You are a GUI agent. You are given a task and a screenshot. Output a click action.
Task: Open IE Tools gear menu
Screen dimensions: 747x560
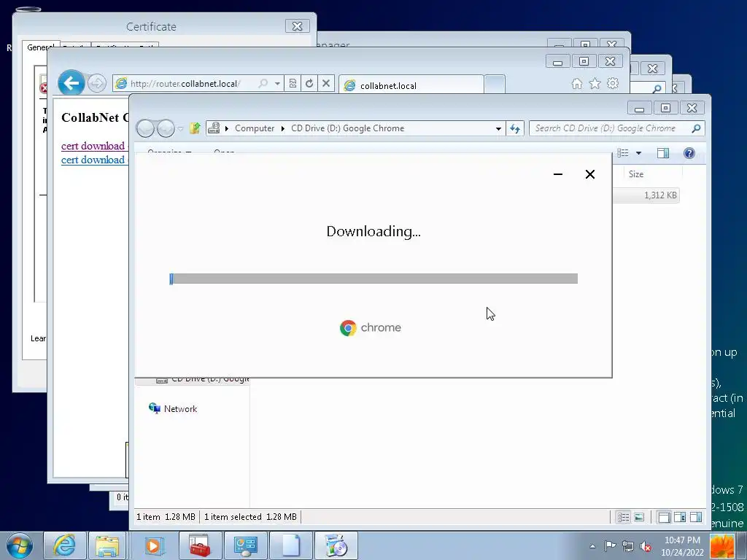point(613,83)
